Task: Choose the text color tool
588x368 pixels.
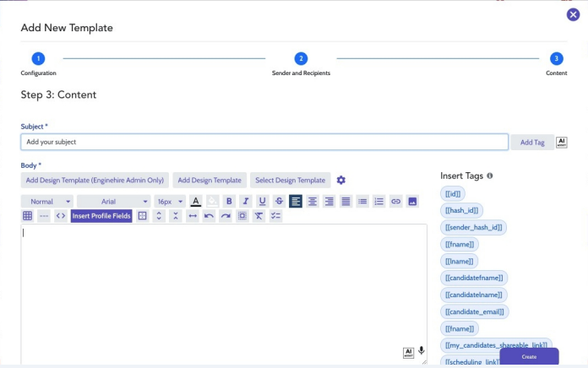Action: (x=195, y=201)
